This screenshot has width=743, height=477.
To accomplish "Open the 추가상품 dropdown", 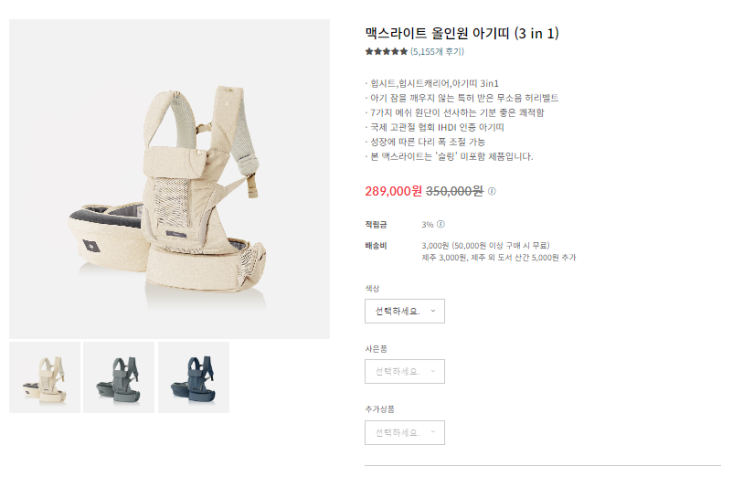I will (405, 432).
